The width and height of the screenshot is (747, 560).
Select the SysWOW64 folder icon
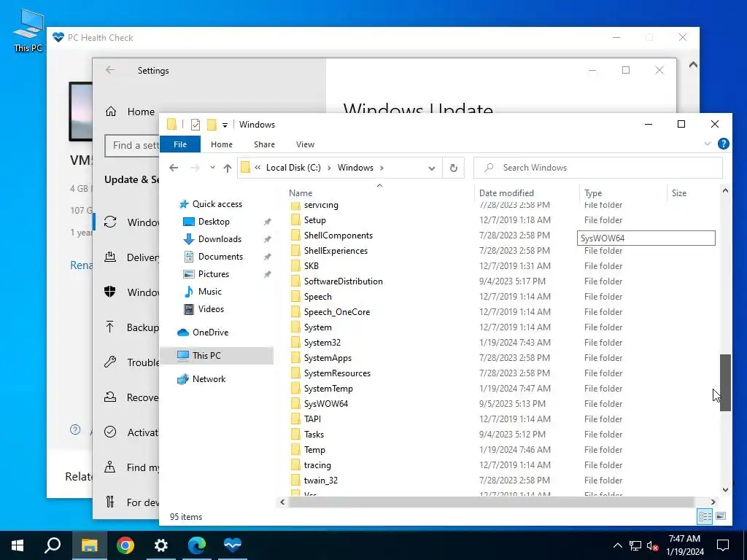[295, 403]
